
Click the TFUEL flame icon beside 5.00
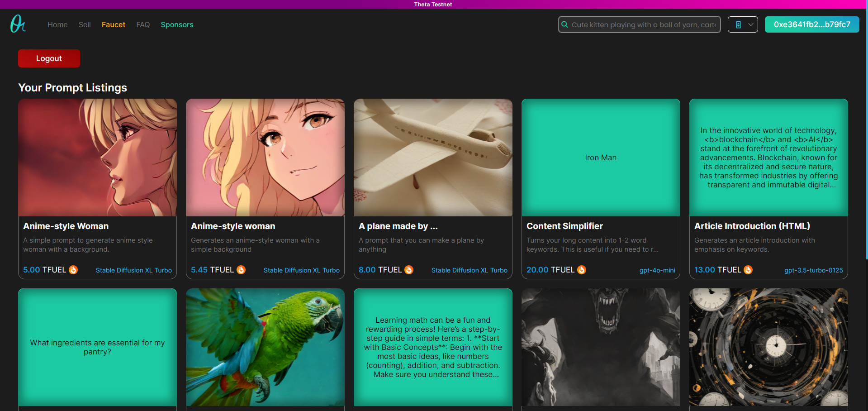pyautogui.click(x=73, y=270)
